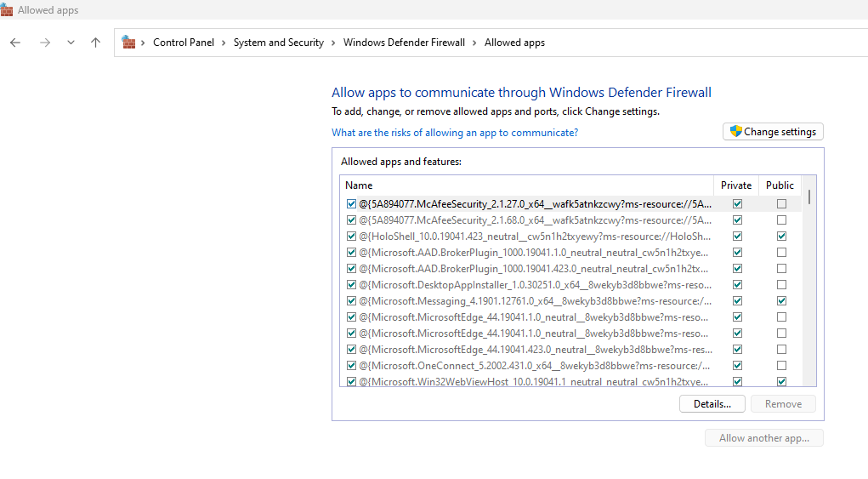Open Details for selected app
868x479 pixels.
pos(712,404)
